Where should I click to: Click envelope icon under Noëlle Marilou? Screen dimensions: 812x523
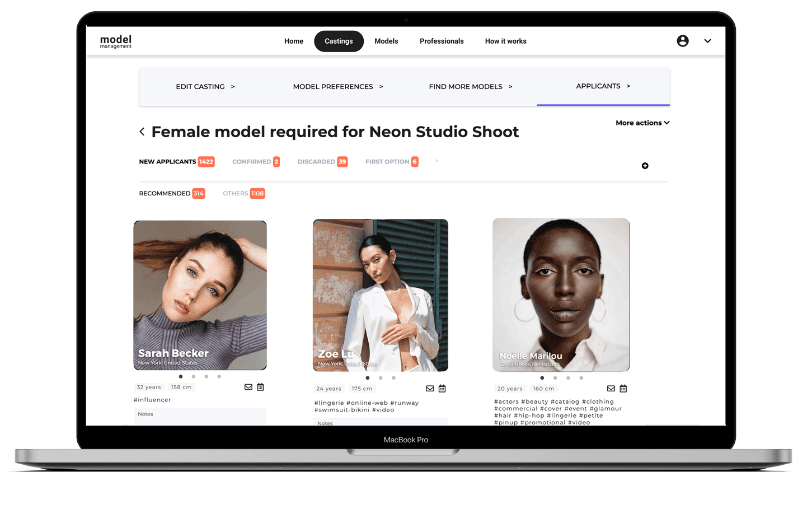tap(611, 389)
